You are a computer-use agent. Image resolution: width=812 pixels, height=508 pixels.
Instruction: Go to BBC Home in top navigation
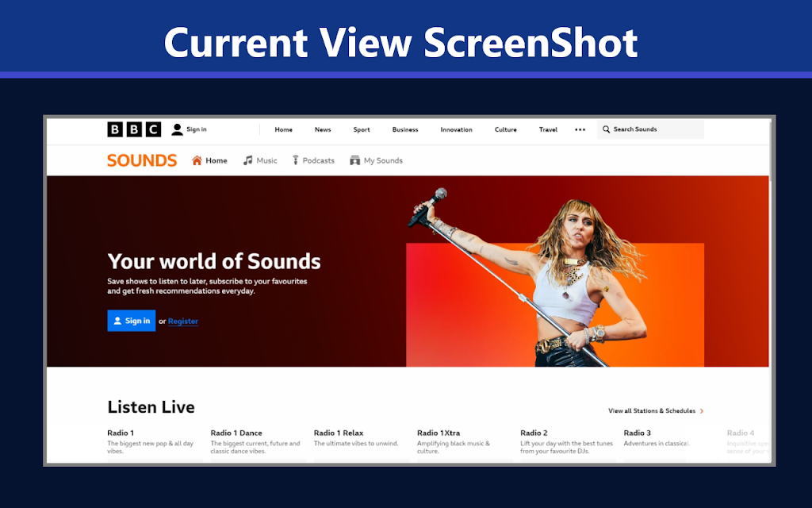click(x=283, y=129)
